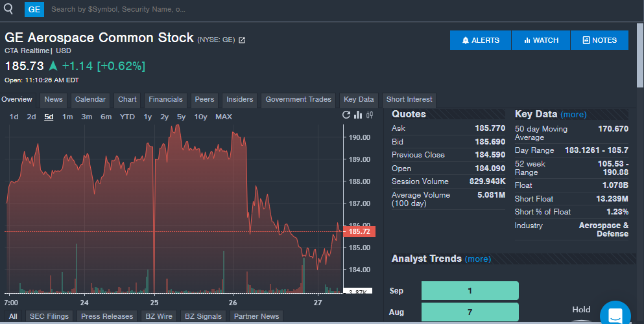
Task: Select 5y chart range
Action: 181,117
